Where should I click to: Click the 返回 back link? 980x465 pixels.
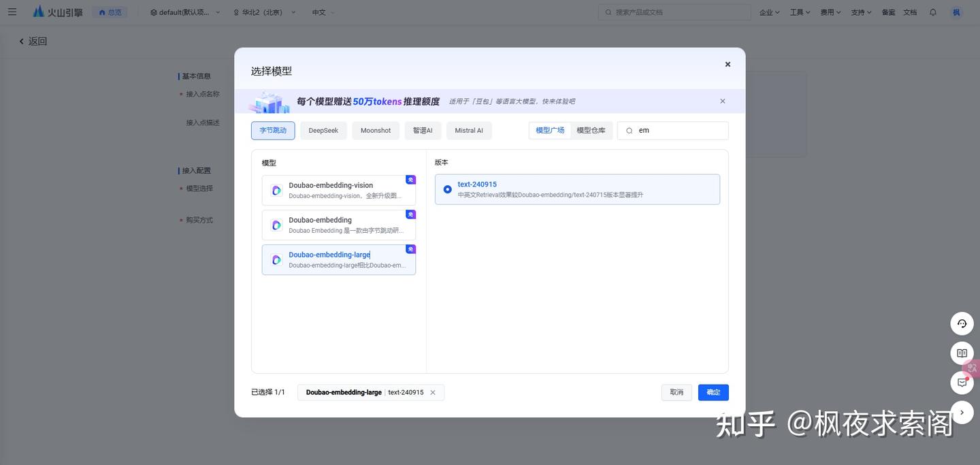(x=33, y=41)
